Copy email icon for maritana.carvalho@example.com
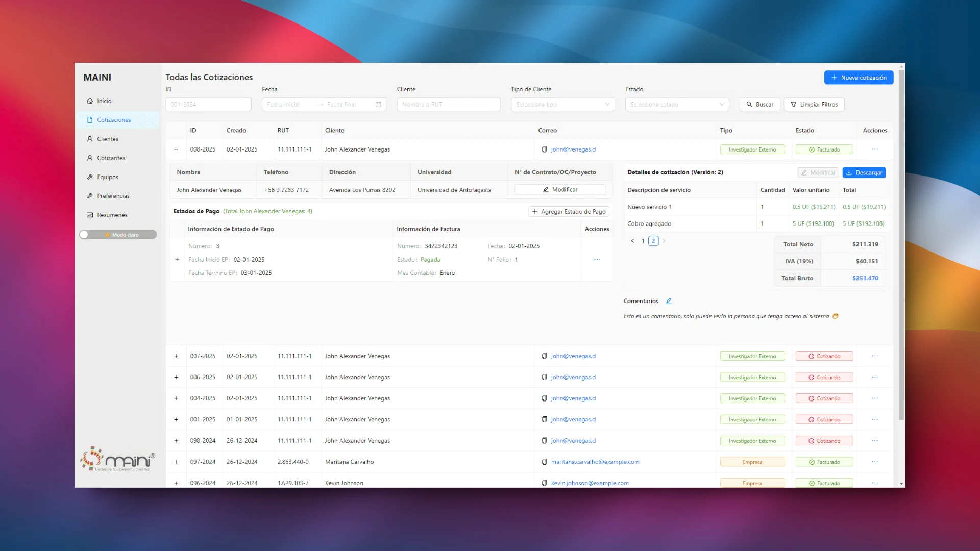The width and height of the screenshot is (980, 551). tap(544, 462)
